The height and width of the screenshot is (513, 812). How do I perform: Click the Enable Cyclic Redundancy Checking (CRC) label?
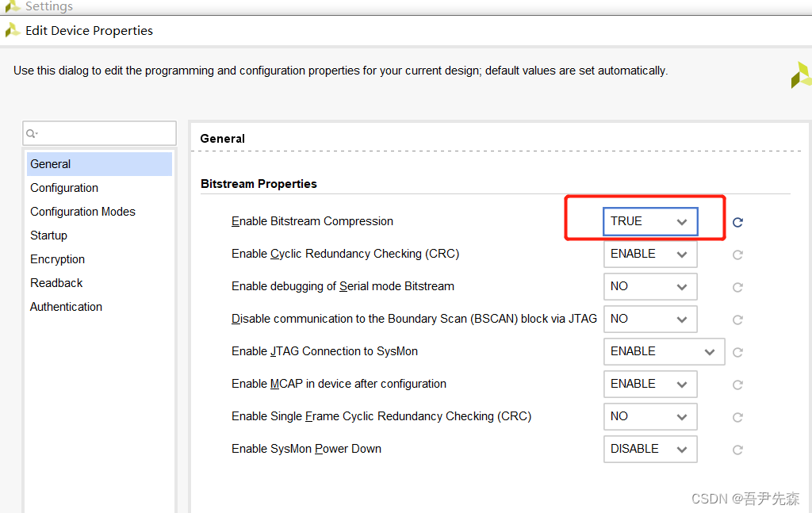click(346, 255)
